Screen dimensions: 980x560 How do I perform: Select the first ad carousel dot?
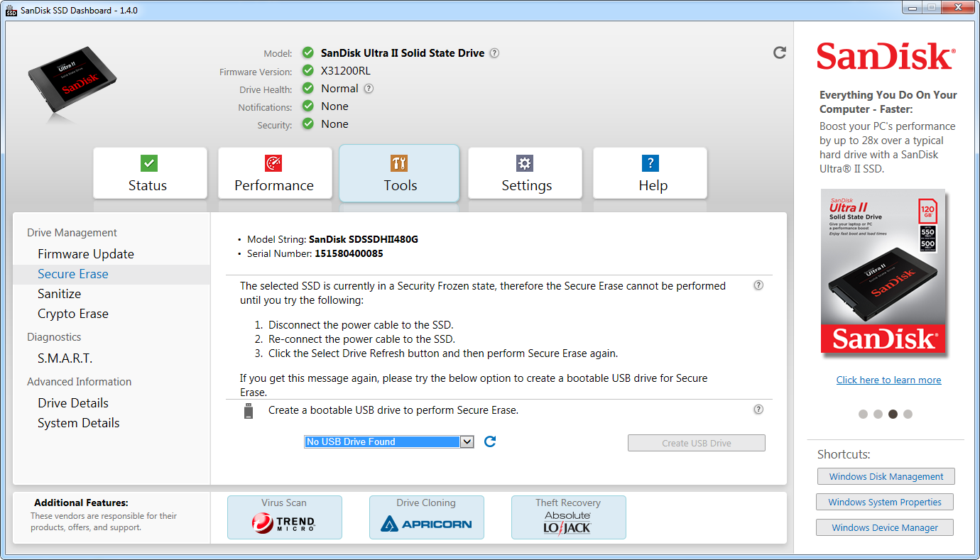tap(863, 414)
